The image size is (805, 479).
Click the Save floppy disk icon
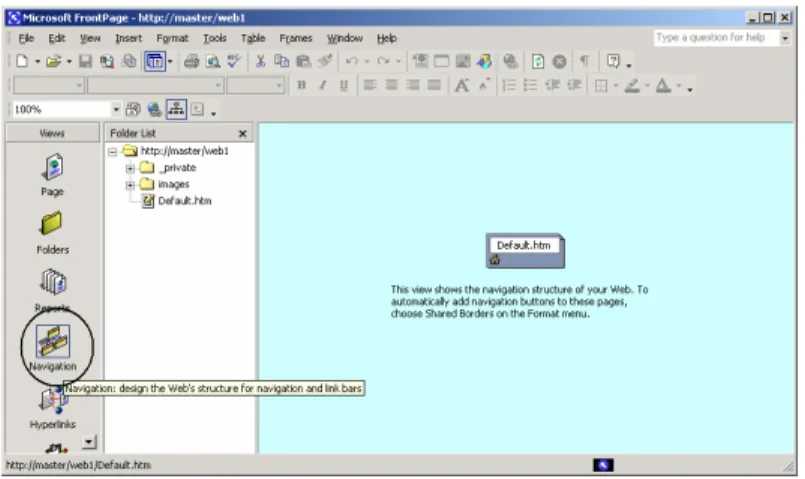point(85,62)
